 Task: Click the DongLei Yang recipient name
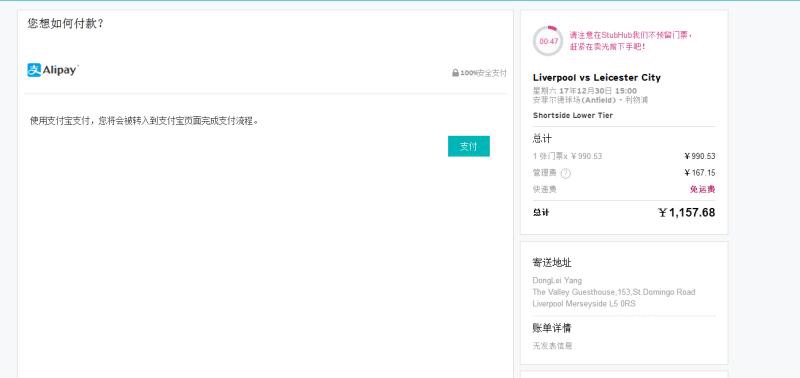click(557, 281)
